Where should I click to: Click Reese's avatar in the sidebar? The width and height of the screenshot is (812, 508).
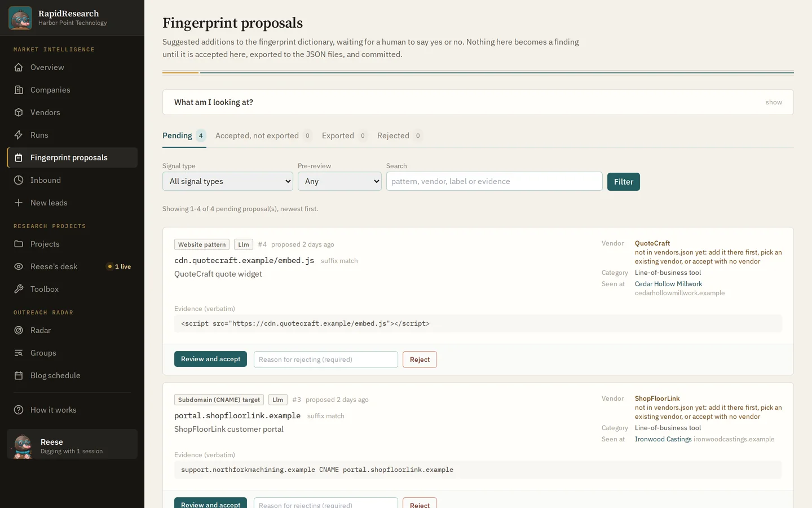click(23, 446)
